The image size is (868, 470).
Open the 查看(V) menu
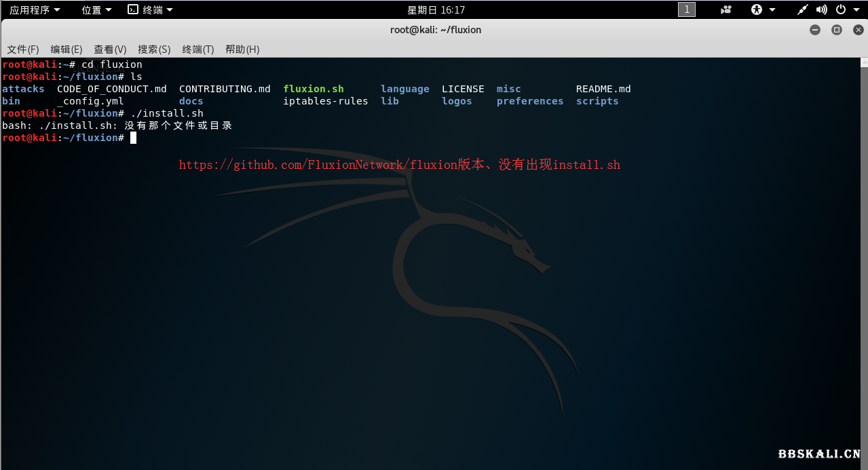tap(110, 49)
